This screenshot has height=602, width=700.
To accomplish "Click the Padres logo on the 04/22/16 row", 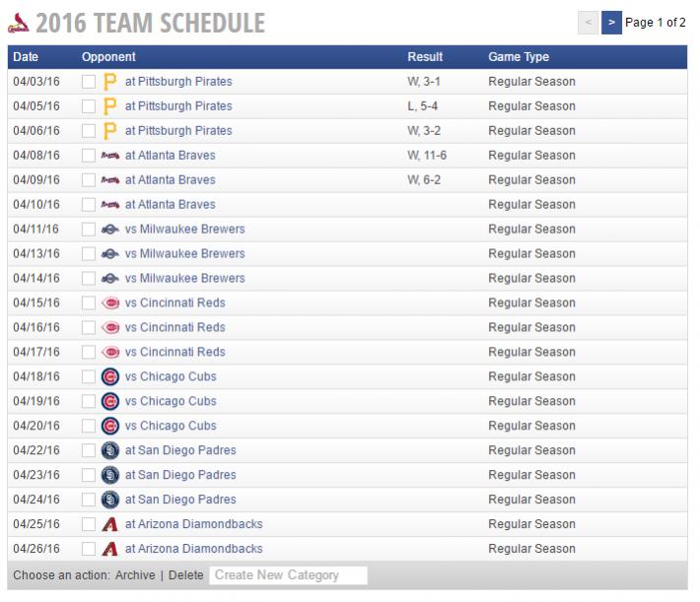I will pyautogui.click(x=109, y=451).
